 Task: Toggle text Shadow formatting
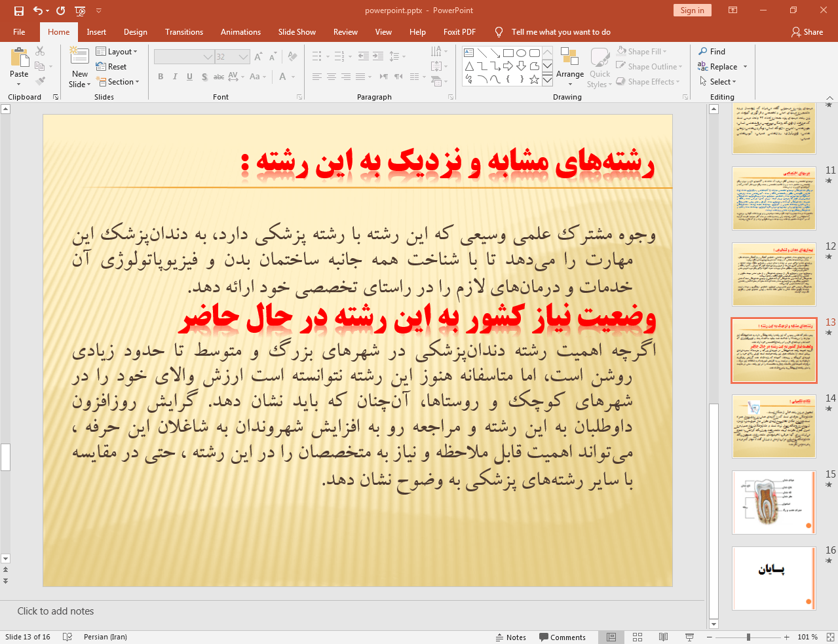click(x=204, y=77)
